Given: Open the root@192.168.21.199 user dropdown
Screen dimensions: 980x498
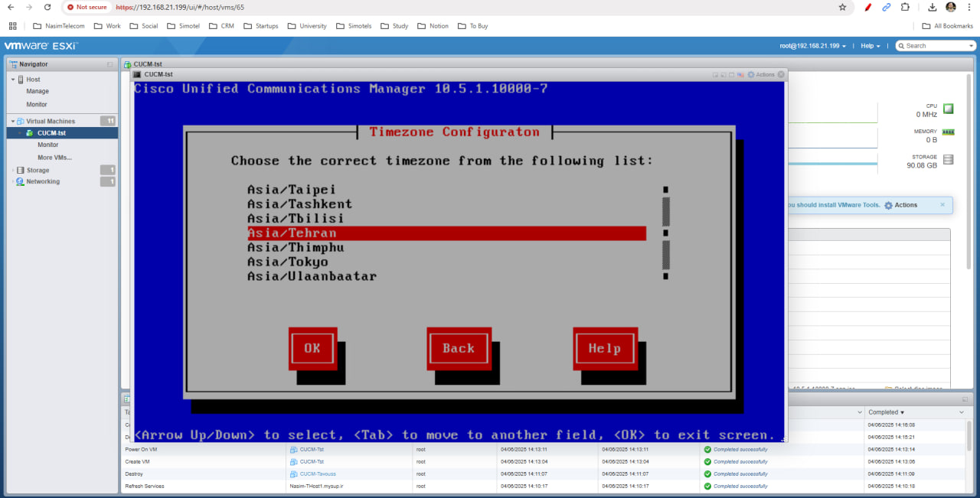Looking at the screenshot, I should (812, 46).
